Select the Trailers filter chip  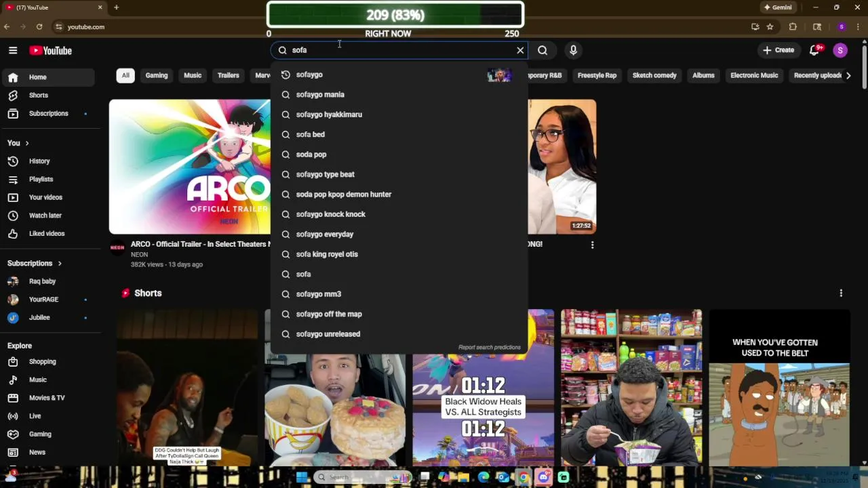[229, 75]
